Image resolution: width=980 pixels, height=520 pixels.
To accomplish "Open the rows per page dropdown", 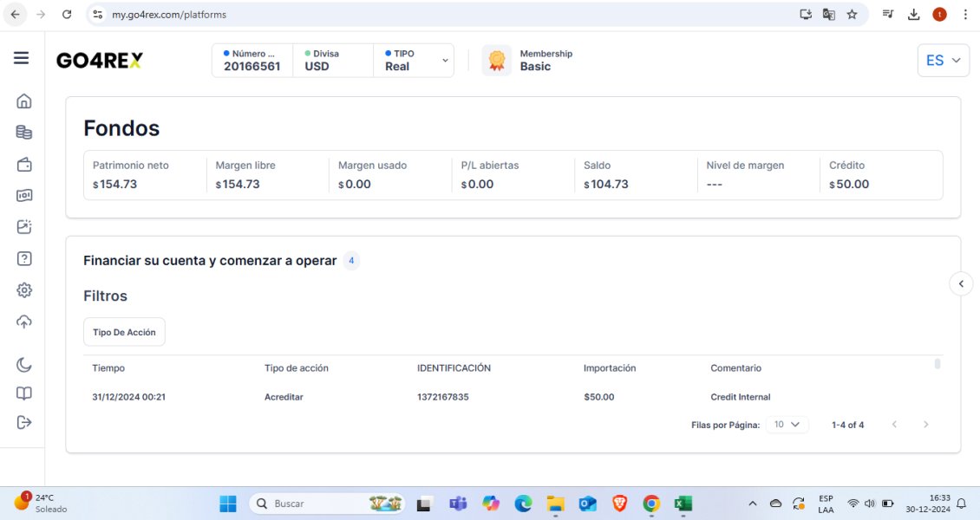I will coord(787,425).
